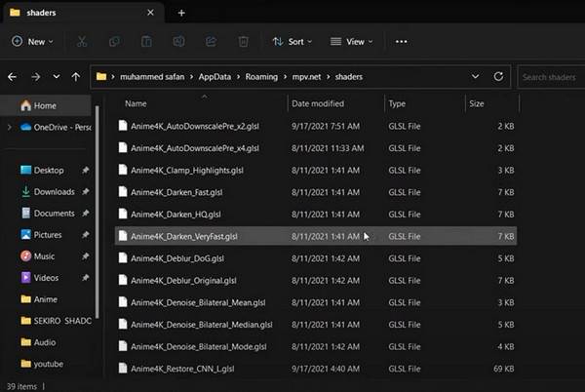The height and width of the screenshot is (392, 585).
Task: Click the Downloads arrow icon
Action: (25, 191)
